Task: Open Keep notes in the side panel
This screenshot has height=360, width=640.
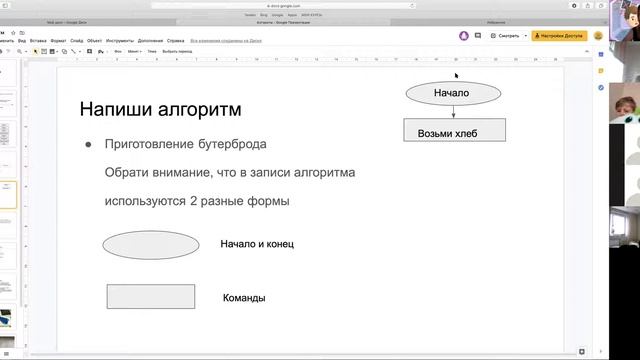Action: point(601,71)
